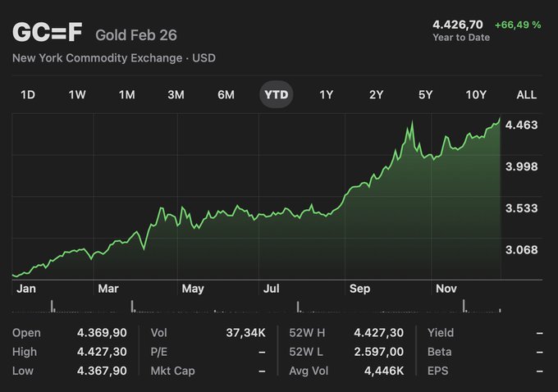558x392 pixels.
Task: Show the 3M chart range
Action: click(176, 94)
